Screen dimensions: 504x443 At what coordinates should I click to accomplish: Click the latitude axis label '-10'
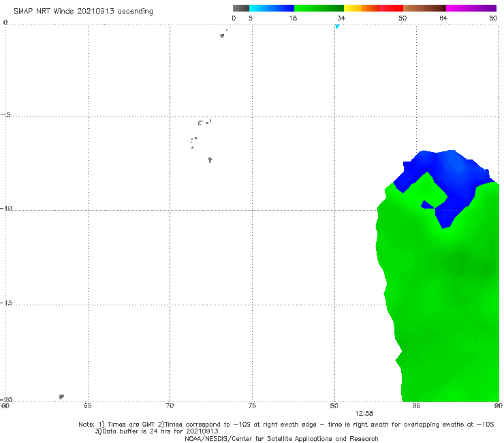click(6, 208)
